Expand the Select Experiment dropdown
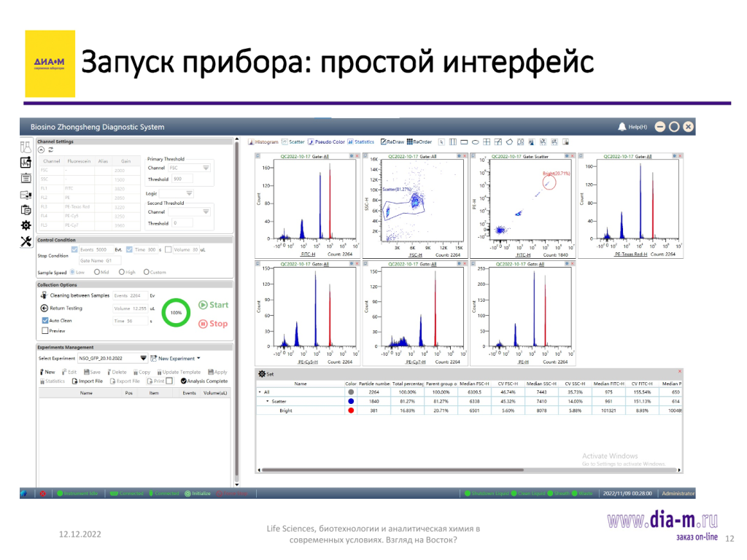Image resolution: width=747 pixels, height=560 pixels. pos(143,358)
